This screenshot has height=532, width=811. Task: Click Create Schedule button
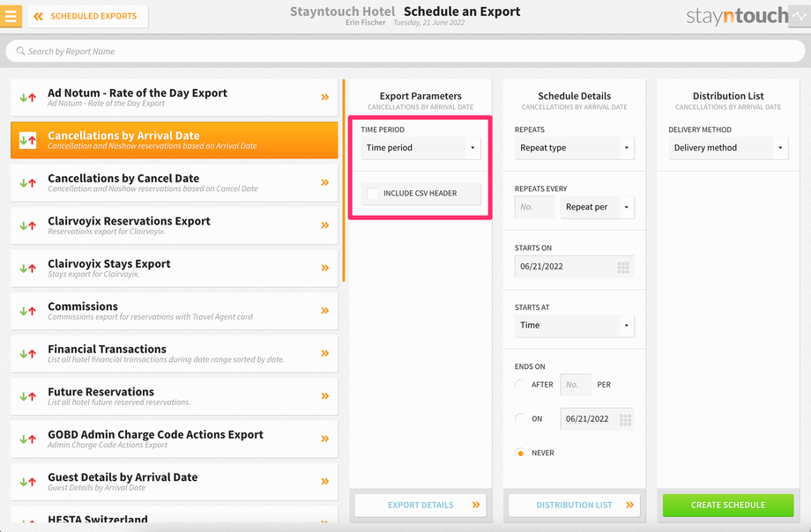coord(728,505)
